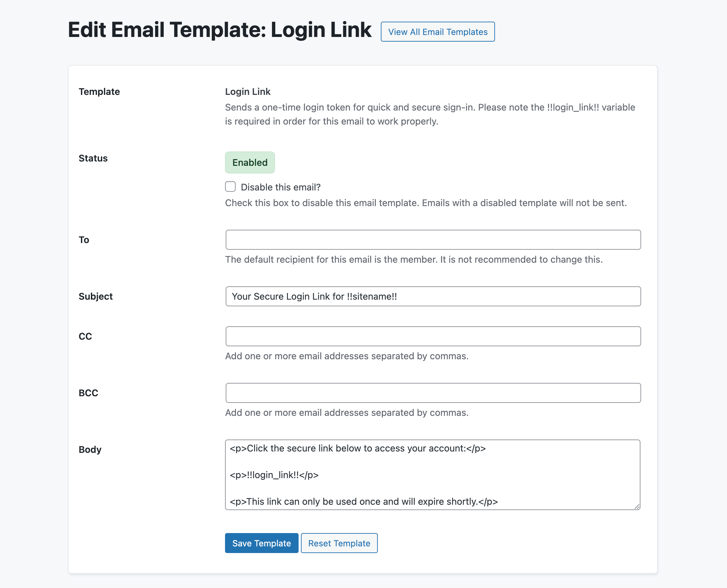727x588 pixels.
Task: Click inside the empty To recipient field
Action: [x=433, y=239]
